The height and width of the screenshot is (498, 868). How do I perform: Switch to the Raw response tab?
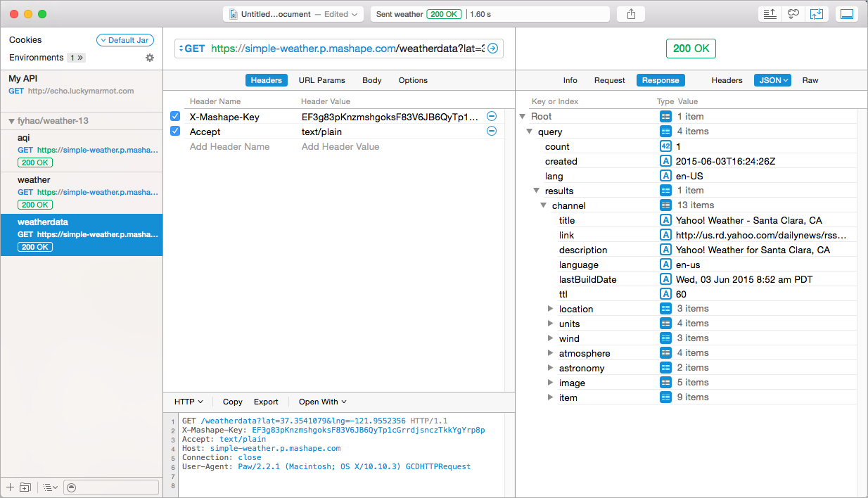(810, 80)
